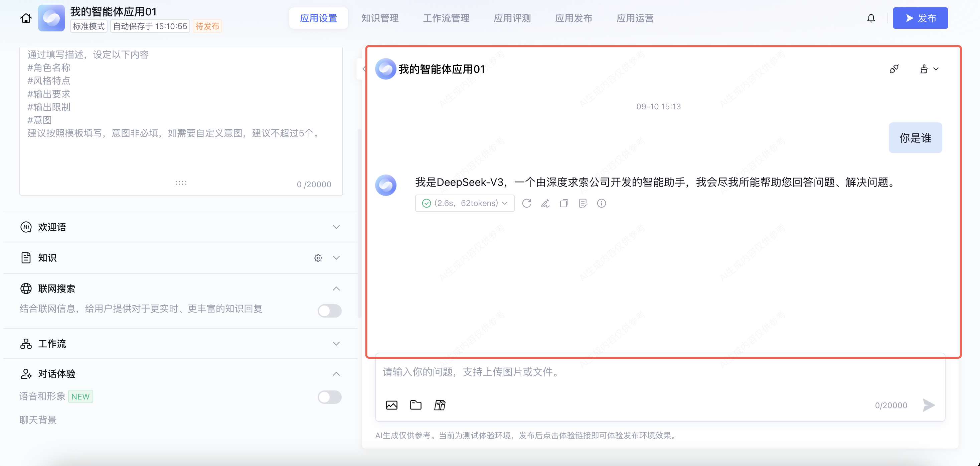Viewport: 980px width, 466px height.
Task: Open knowledge settings gear icon
Action: 318,258
